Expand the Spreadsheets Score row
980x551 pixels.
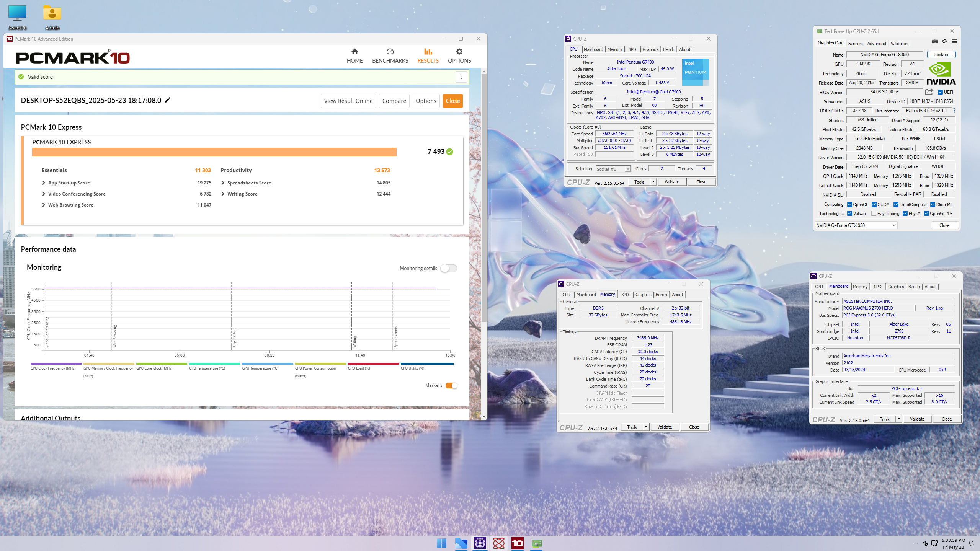[x=223, y=183]
